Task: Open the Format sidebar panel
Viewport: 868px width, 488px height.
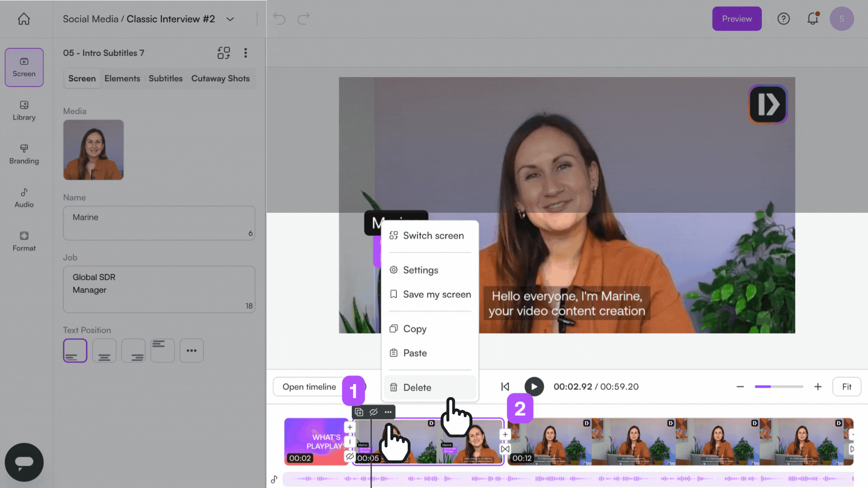Action: 24,241
